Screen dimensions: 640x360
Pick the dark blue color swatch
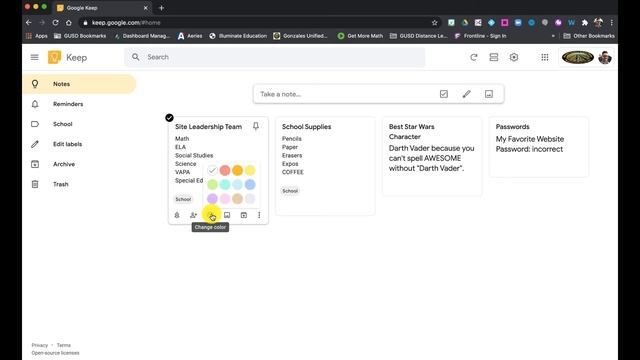250,184
